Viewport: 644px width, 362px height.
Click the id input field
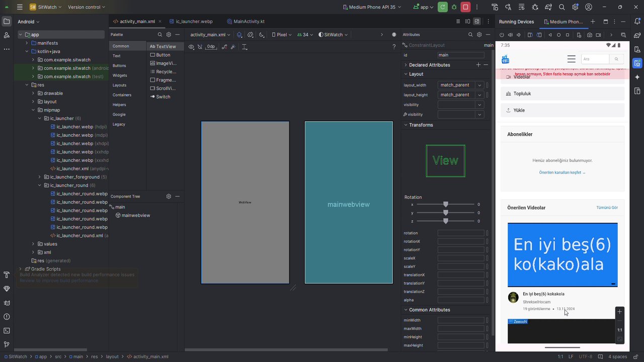click(460, 55)
